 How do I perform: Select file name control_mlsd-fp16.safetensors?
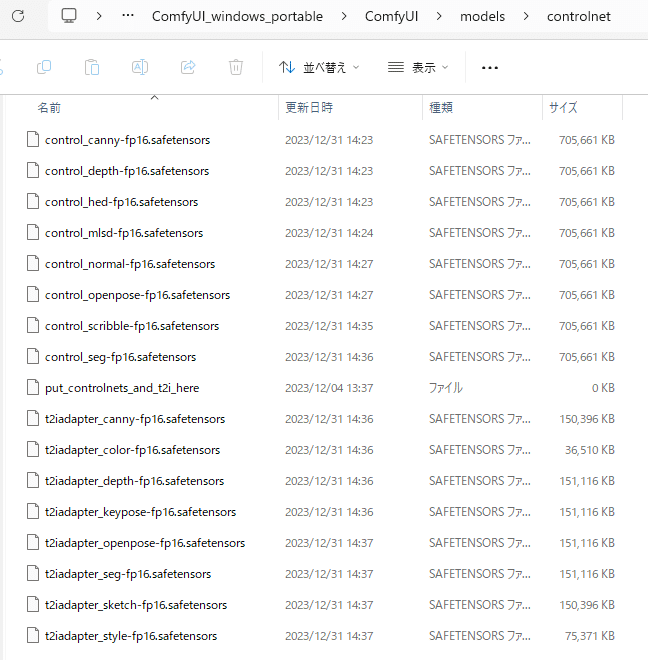click(124, 233)
